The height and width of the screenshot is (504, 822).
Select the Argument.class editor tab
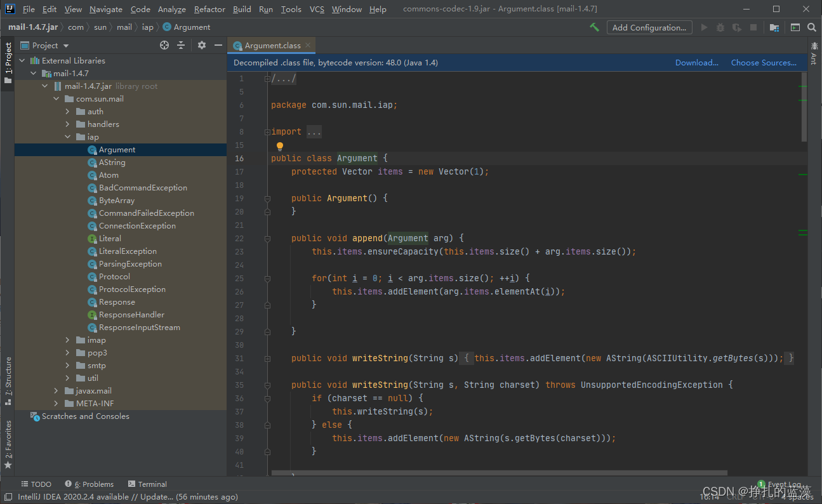(272, 45)
